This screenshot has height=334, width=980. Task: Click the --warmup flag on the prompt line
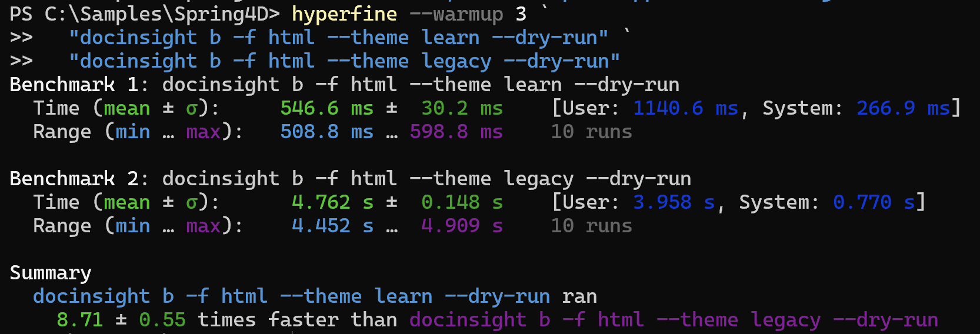pyautogui.click(x=456, y=14)
